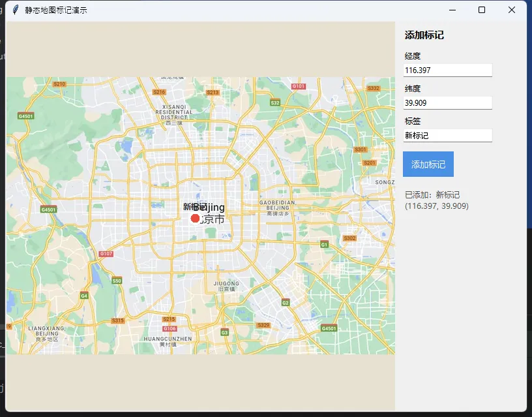Click the G107 road shield on map
The height and width of the screenshot is (417, 532).
click(106, 254)
